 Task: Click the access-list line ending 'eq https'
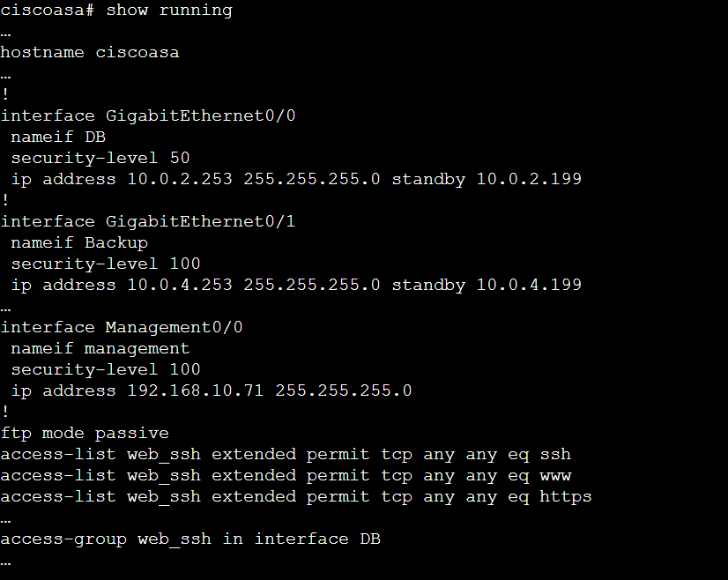pyautogui.click(x=296, y=497)
